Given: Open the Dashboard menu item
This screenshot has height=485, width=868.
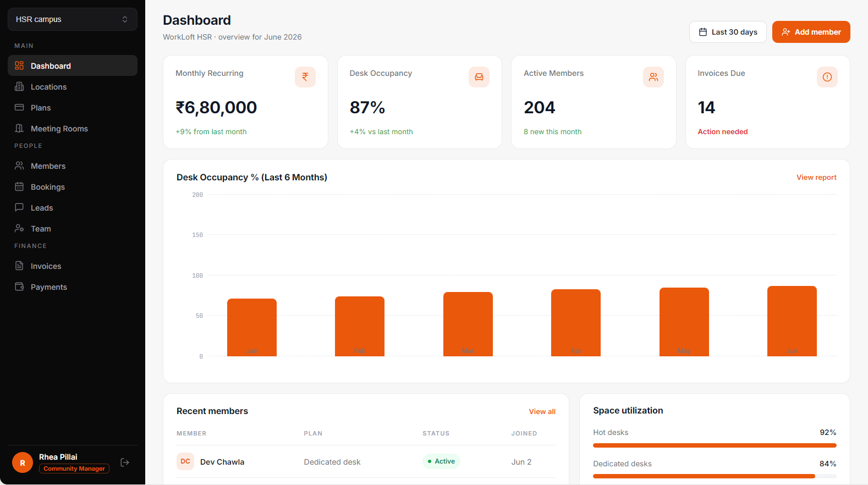Looking at the screenshot, I should [73, 65].
